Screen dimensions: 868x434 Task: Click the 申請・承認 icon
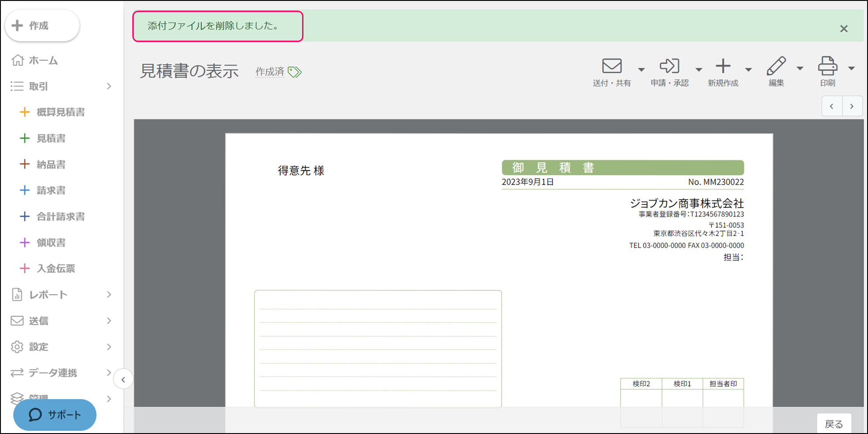[669, 66]
